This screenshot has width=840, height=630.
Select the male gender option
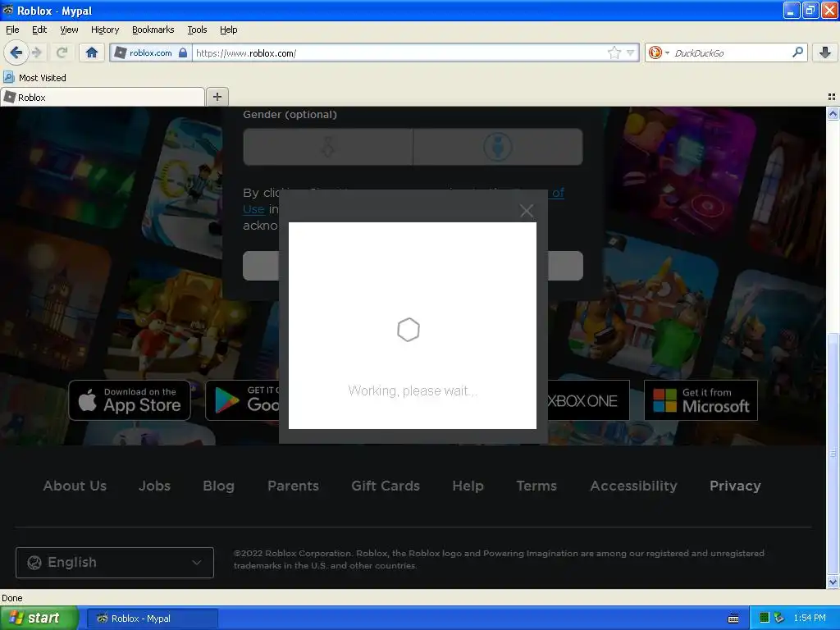pyautogui.click(x=498, y=147)
